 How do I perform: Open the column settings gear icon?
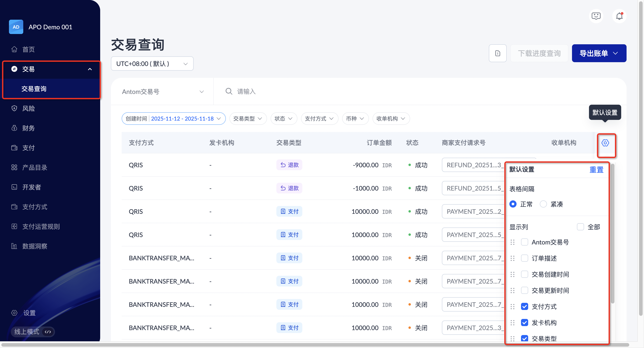tap(605, 143)
